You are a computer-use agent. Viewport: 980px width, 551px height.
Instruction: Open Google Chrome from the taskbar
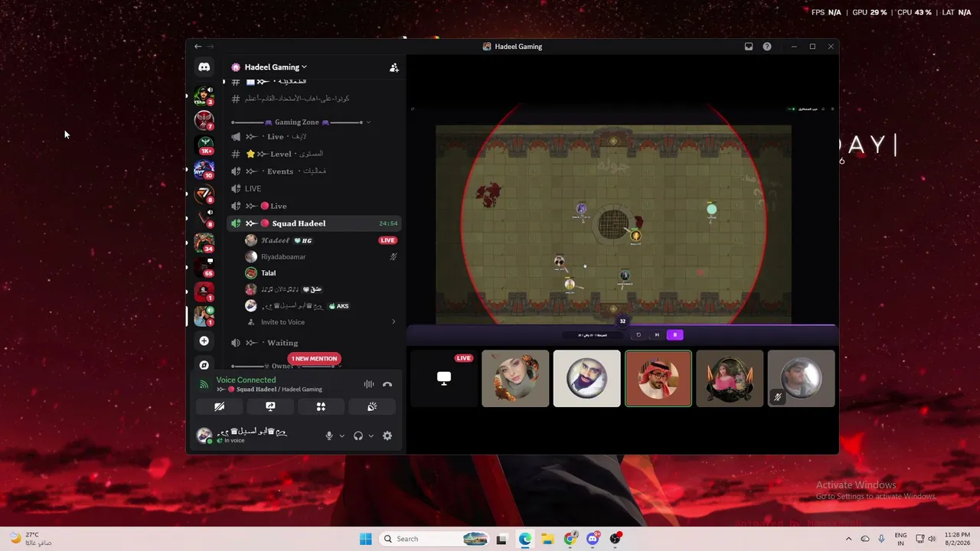point(570,539)
